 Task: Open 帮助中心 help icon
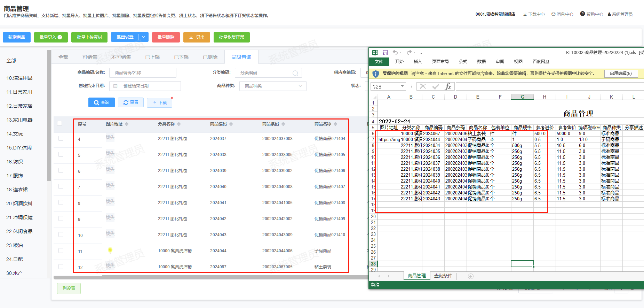[582, 14]
